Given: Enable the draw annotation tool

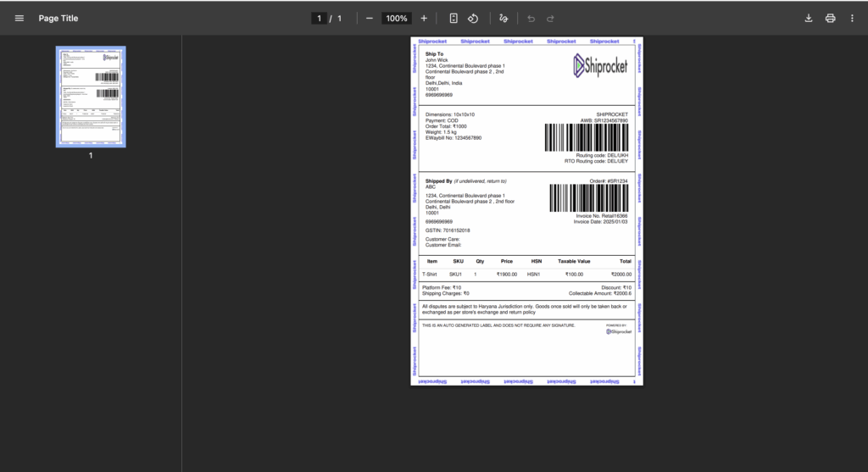Looking at the screenshot, I should 504,19.
